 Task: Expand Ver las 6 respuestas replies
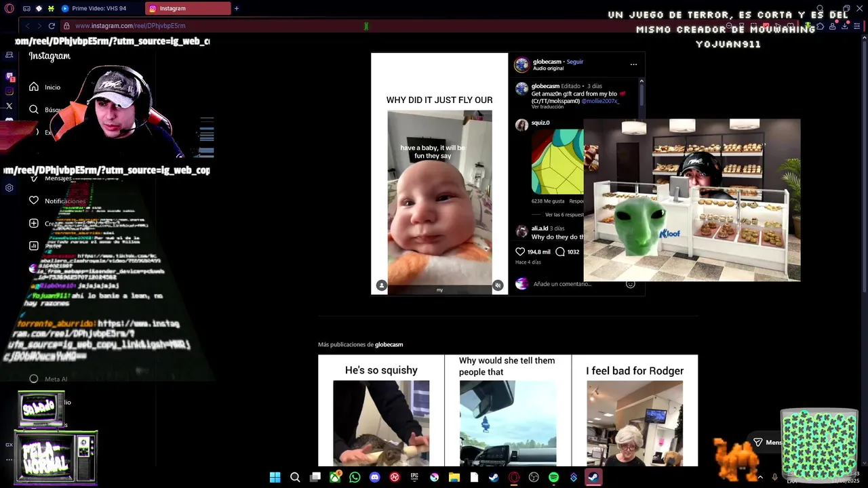564,214
